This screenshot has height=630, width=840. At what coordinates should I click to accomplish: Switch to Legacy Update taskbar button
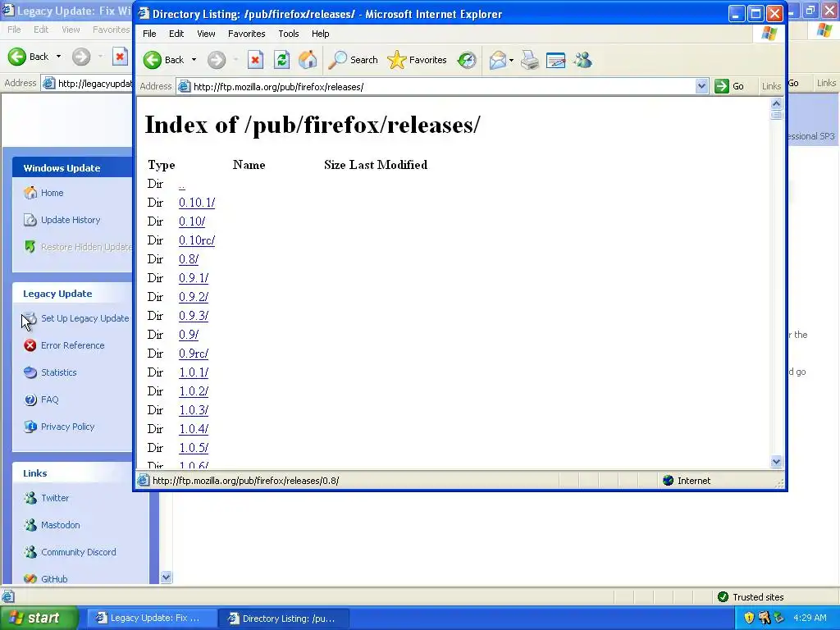click(152, 619)
